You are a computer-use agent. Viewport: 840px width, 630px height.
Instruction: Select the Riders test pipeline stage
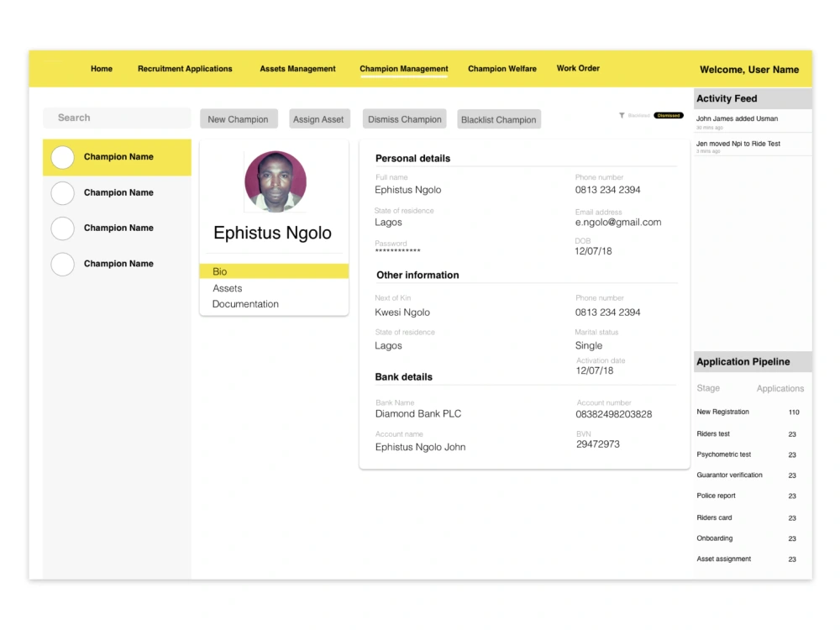(x=713, y=433)
